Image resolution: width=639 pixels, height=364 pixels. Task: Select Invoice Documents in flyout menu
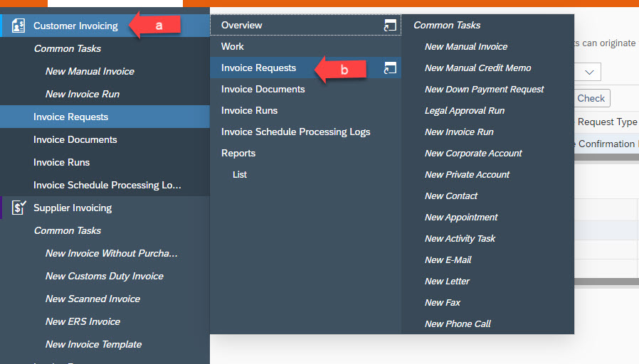point(263,89)
